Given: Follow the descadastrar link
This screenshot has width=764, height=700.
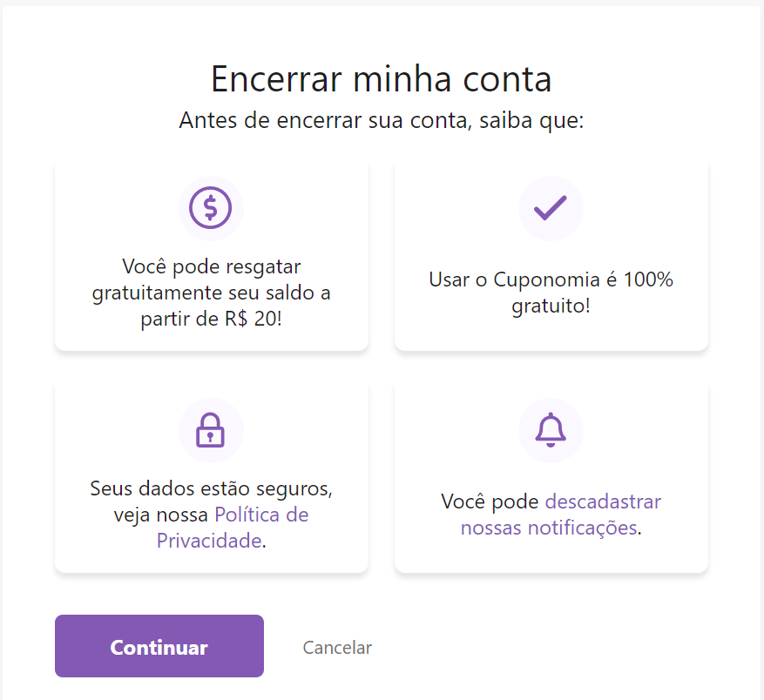Looking at the screenshot, I should coord(603,501).
